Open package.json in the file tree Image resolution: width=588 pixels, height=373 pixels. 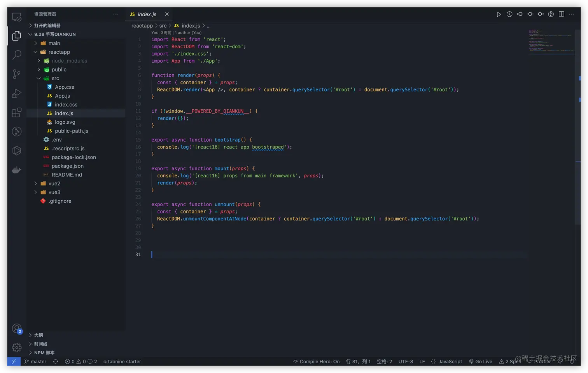pos(76,166)
